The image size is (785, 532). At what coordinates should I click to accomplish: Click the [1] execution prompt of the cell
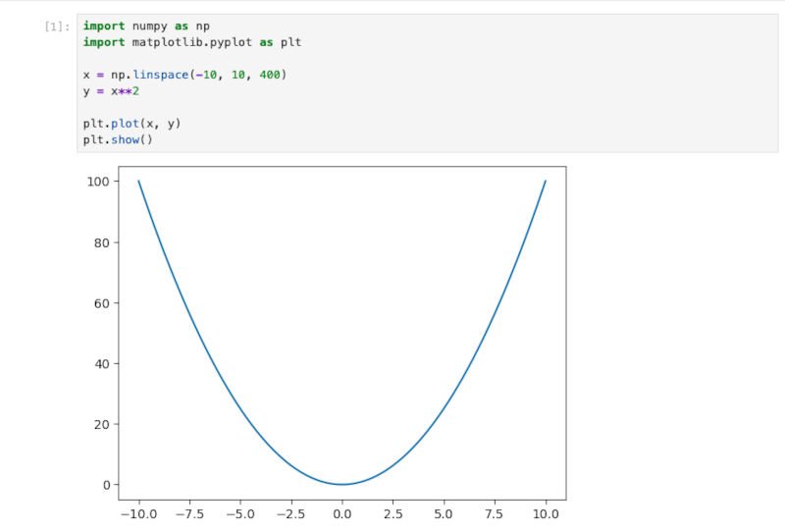pos(57,26)
